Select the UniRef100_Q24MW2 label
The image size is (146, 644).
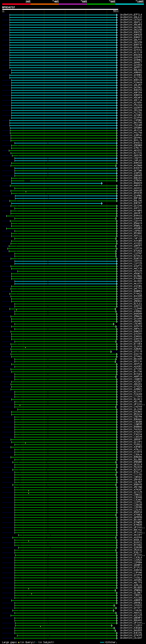pyautogui.click(x=131, y=196)
